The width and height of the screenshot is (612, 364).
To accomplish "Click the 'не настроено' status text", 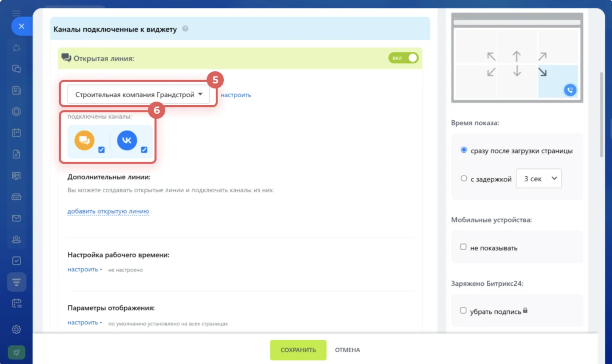I will [x=125, y=270].
